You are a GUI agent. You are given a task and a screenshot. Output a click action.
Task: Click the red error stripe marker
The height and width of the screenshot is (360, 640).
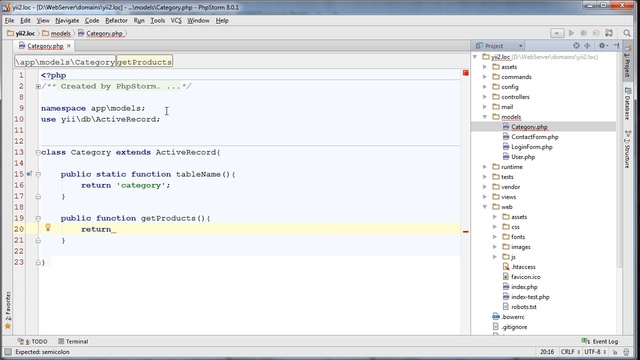click(465, 231)
